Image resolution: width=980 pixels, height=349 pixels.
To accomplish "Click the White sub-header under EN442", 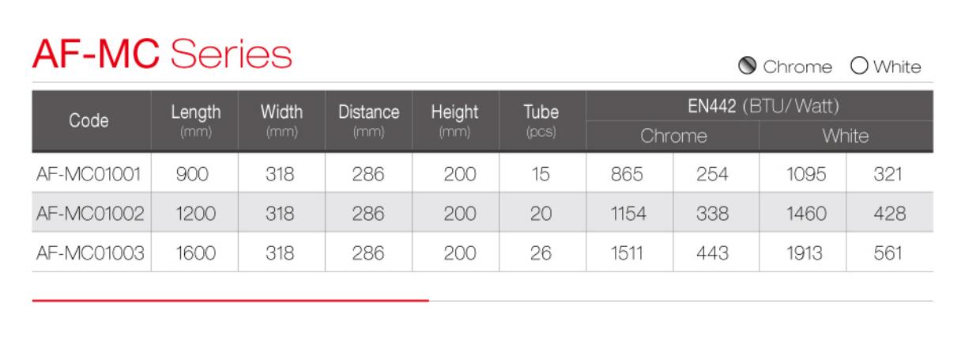I will point(846,136).
